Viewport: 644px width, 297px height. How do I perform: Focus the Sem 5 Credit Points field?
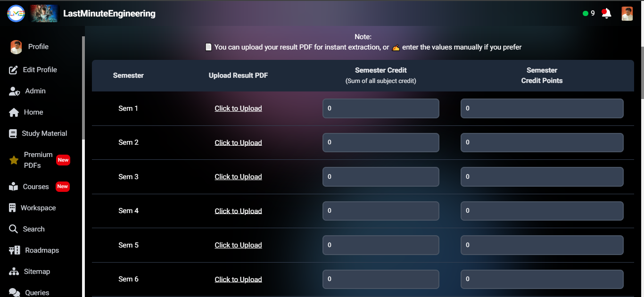[542, 245]
